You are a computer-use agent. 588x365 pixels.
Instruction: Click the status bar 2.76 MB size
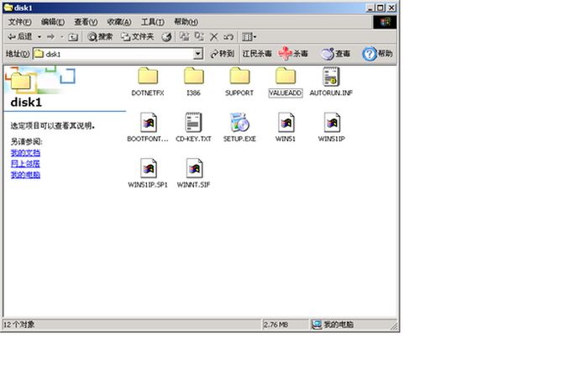point(276,325)
